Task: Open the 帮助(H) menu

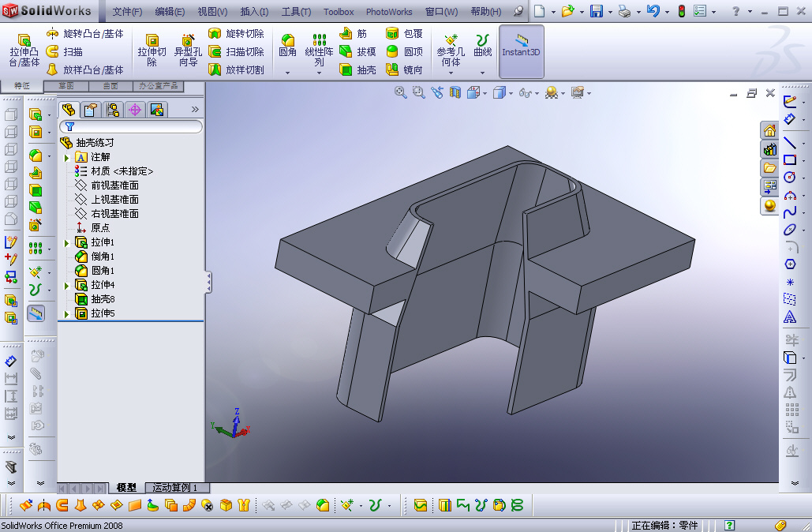Action: point(486,11)
